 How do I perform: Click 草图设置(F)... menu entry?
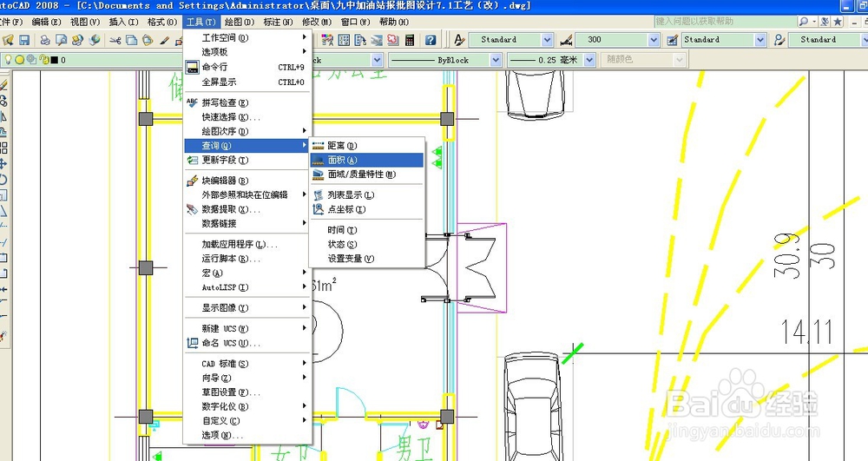(x=247, y=392)
